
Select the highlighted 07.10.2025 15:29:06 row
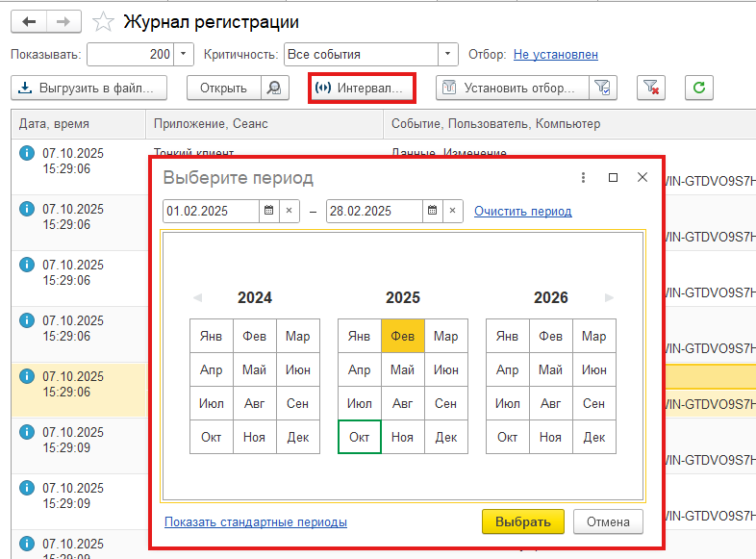[79, 390]
